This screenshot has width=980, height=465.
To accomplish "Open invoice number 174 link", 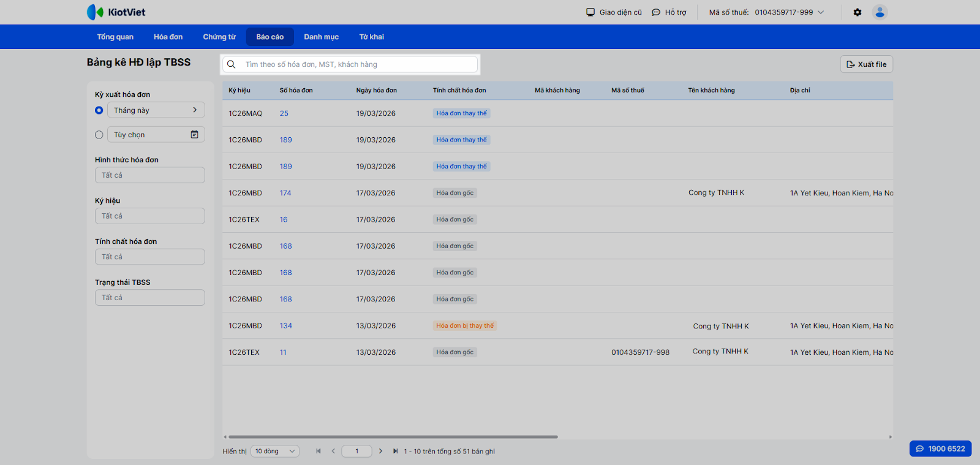I will 285,193.
